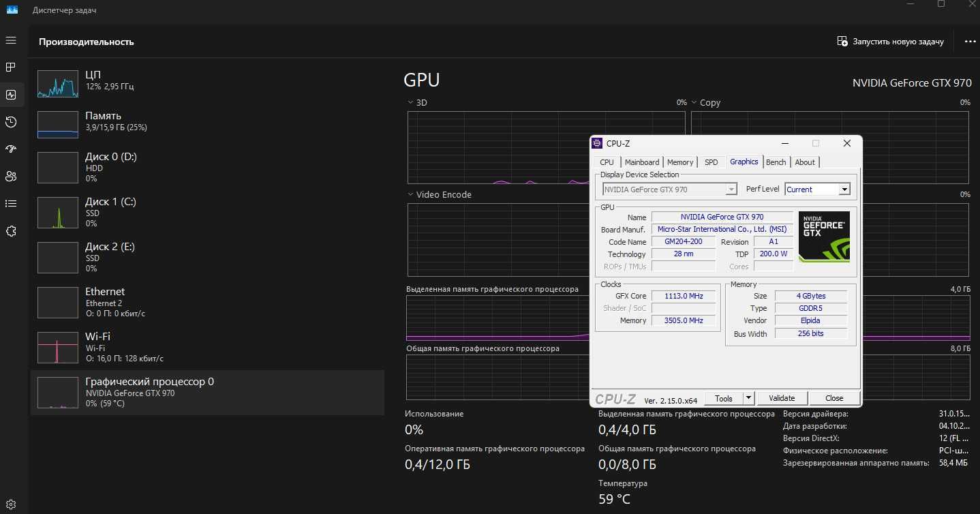Click Bus Width 256 bits value
The height and width of the screenshot is (514, 980).
[x=811, y=334]
